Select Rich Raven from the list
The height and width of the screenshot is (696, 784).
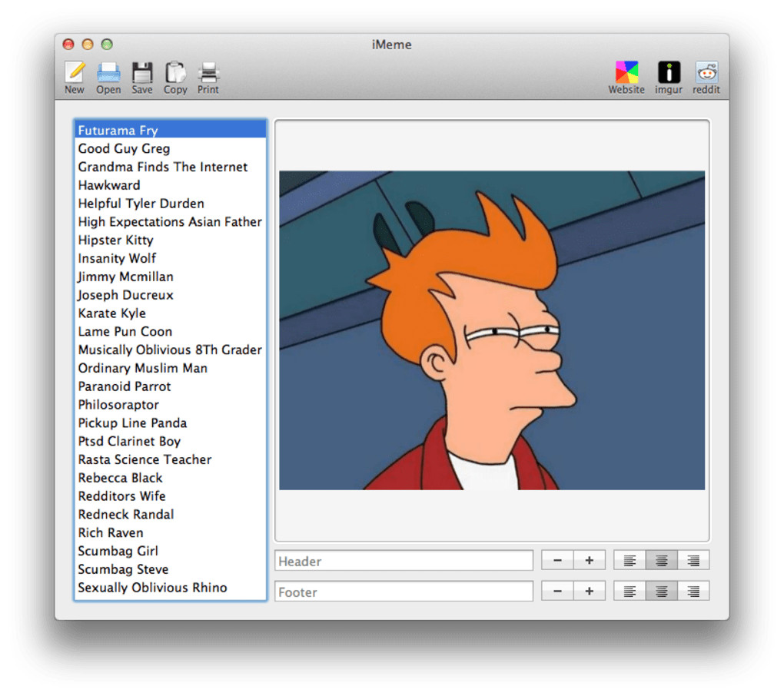tap(171, 532)
